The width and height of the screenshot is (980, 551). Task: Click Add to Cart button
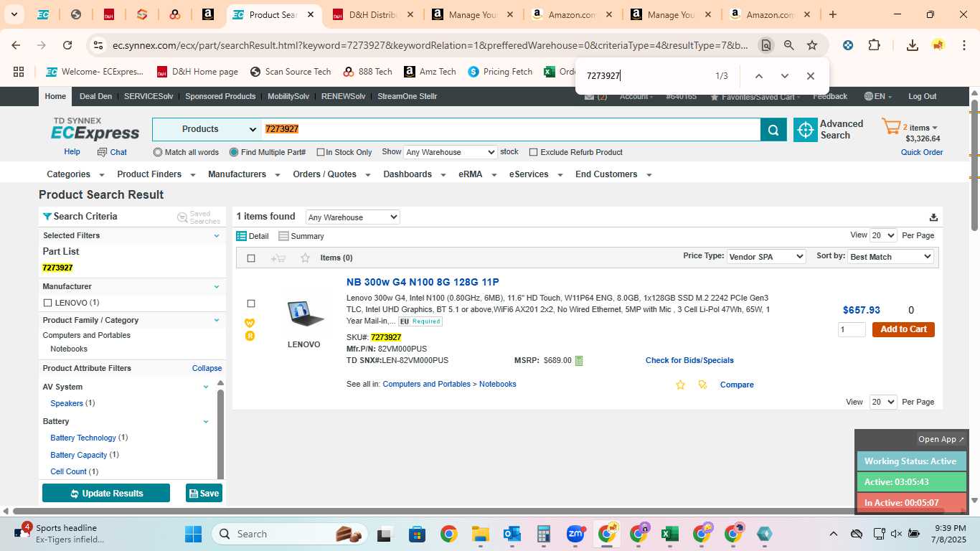(x=903, y=329)
